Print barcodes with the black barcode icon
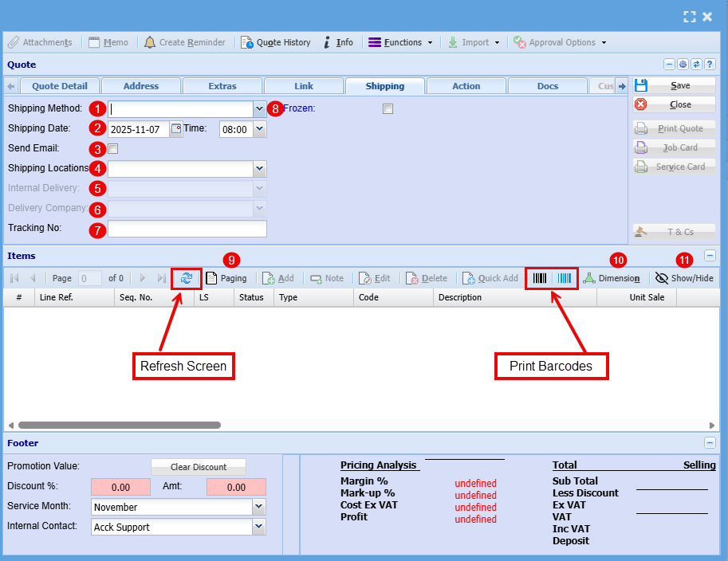 click(x=540, y=278)
